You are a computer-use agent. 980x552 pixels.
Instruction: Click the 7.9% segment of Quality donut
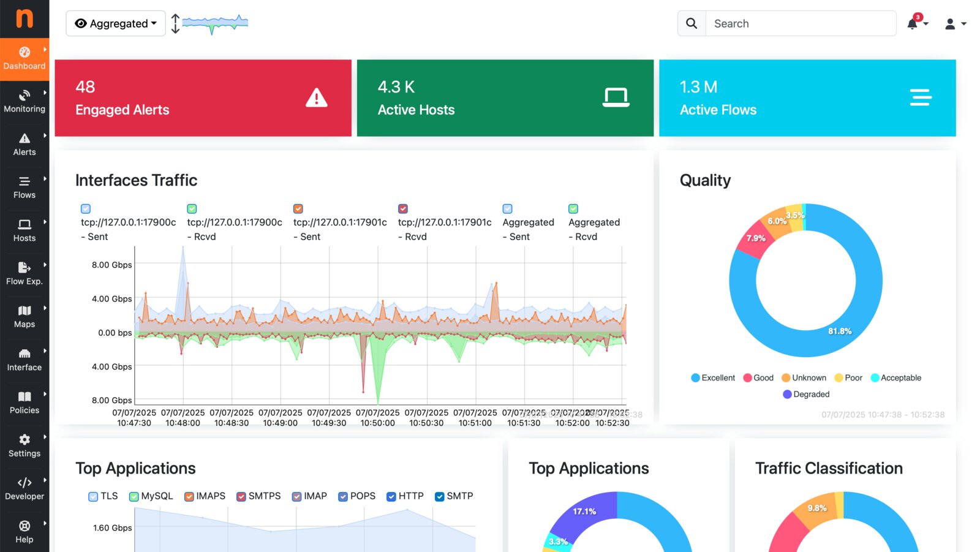pyautogui.click(x=756, y=239)
